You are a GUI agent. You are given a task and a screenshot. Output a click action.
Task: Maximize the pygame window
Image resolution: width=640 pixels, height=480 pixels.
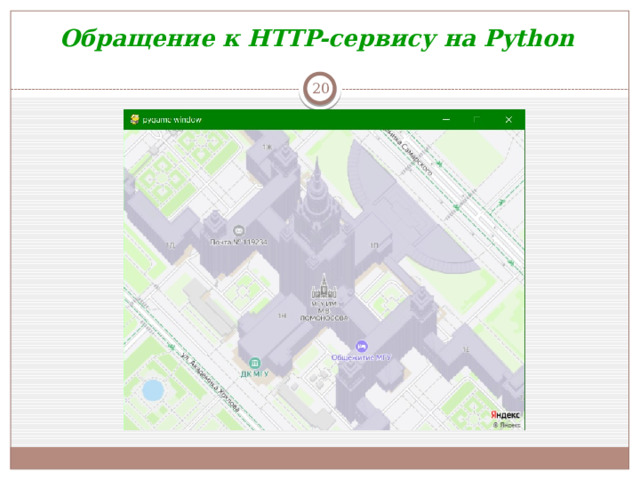click(x=476, y=119)
